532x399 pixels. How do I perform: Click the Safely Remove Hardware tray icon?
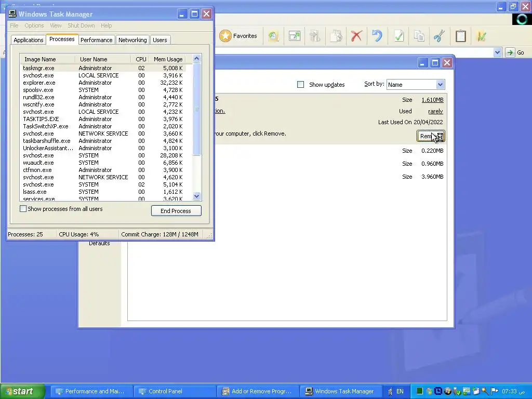pos(457,391)
